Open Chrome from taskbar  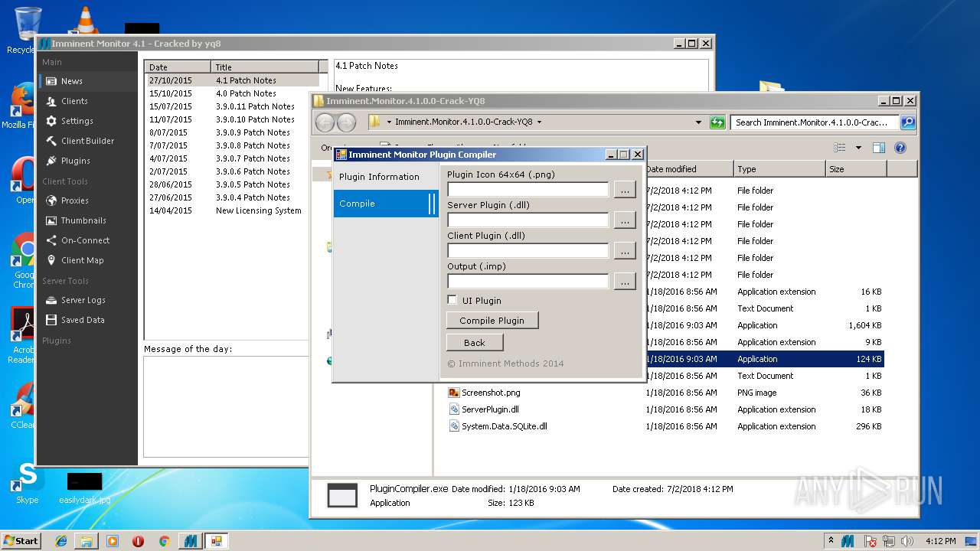[164, 541]
